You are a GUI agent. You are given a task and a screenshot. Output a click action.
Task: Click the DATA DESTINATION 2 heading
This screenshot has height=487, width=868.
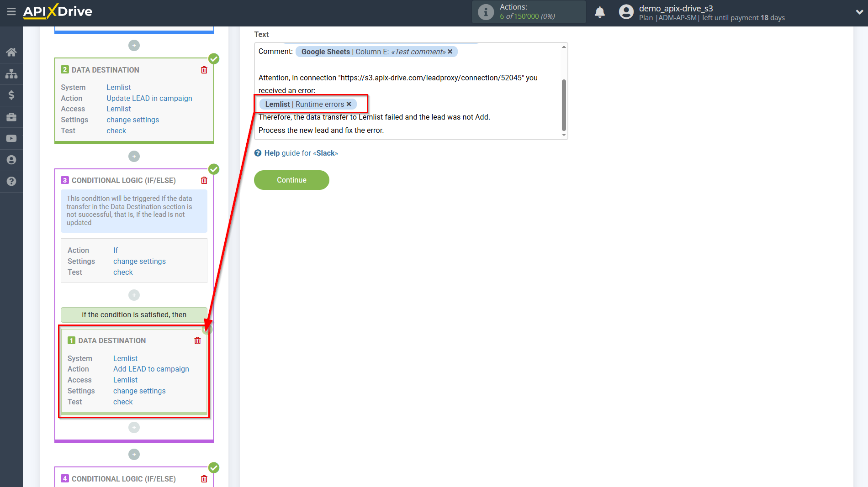tap(105, 70)
